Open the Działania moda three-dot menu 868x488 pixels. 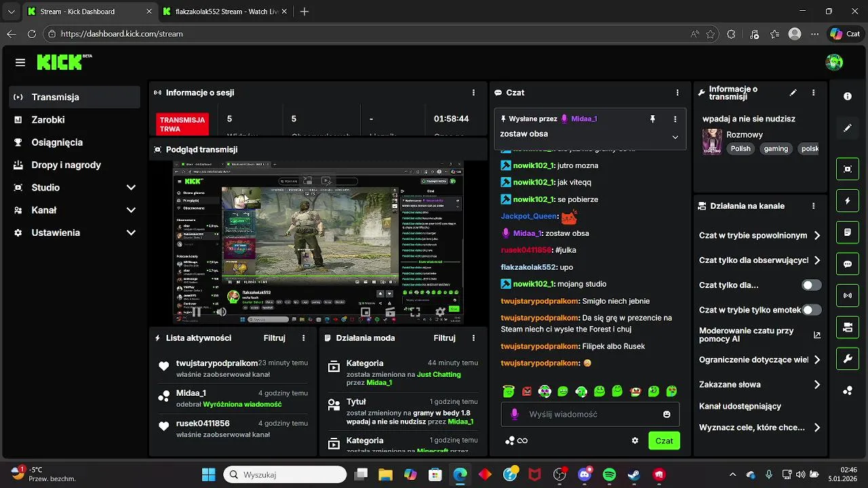473,338
